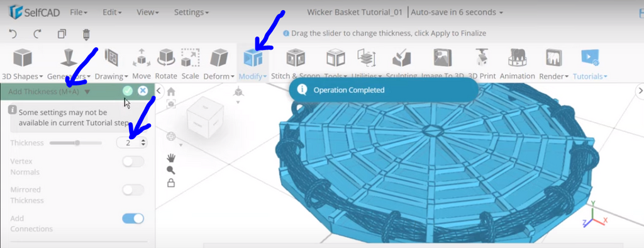Open the File menu
This screenshot has width=644, height=248.
click(x=79, y=13)
